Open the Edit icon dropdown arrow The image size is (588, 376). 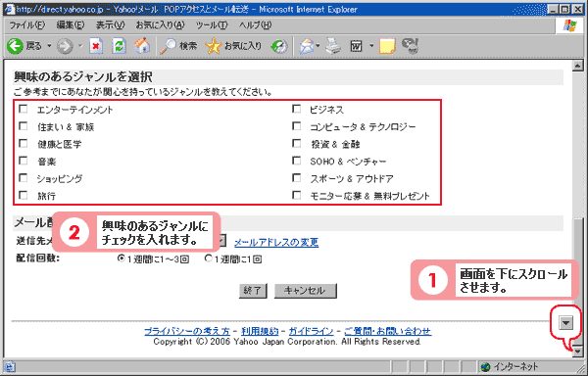pos(371,46)
